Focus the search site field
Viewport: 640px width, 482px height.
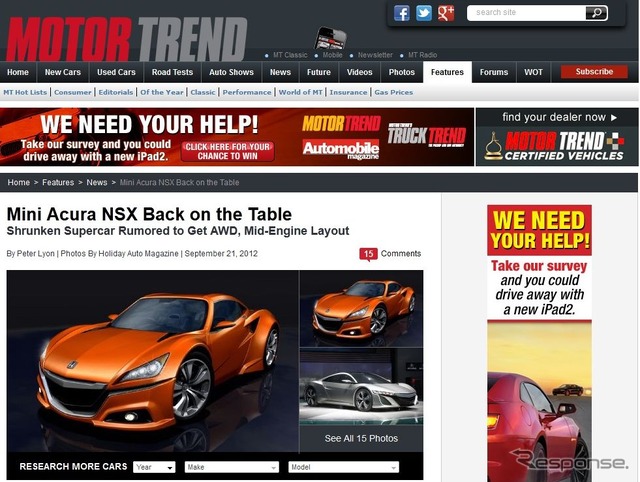point(527,13)
